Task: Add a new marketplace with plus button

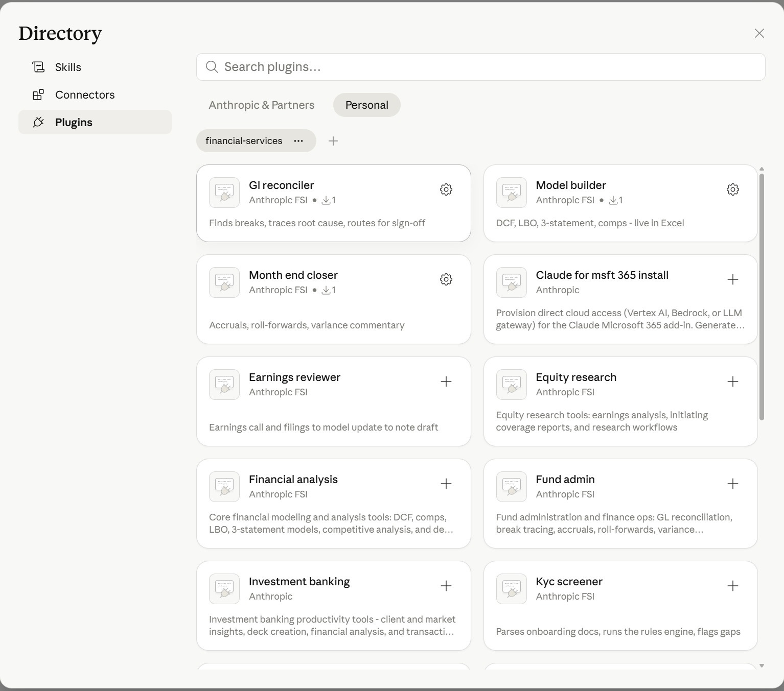Action: click(333, 141)
